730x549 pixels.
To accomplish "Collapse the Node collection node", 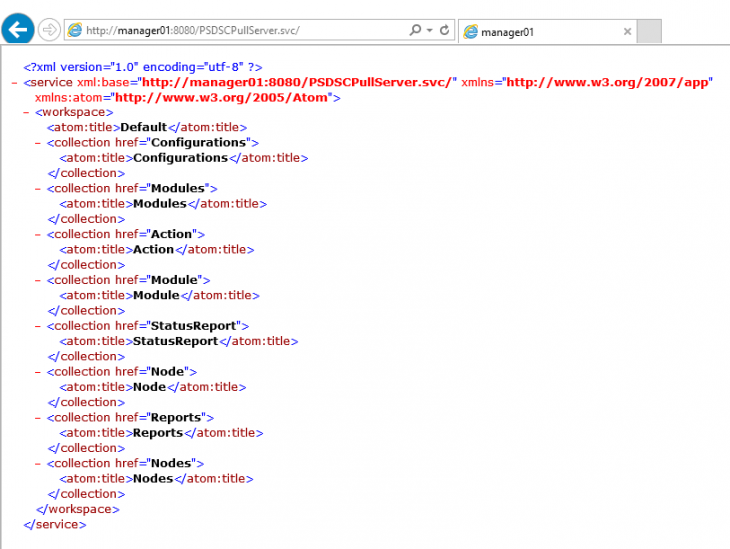I will (x=38, y=372).
